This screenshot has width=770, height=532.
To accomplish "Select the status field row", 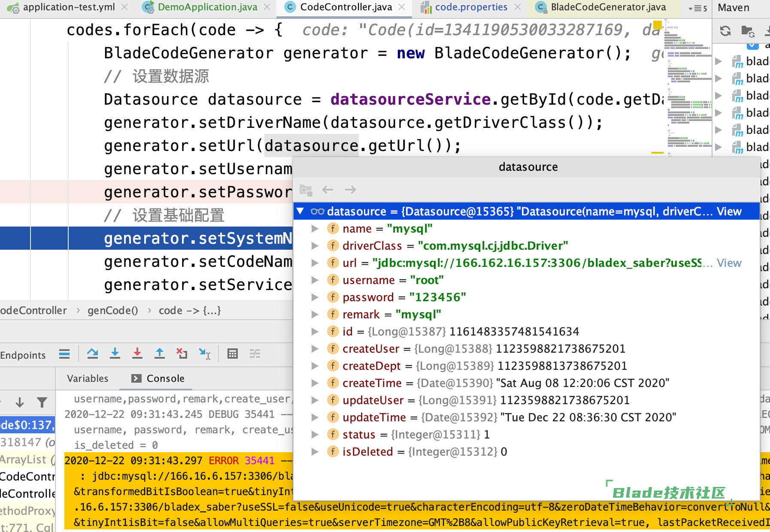I will pos(526,435).
